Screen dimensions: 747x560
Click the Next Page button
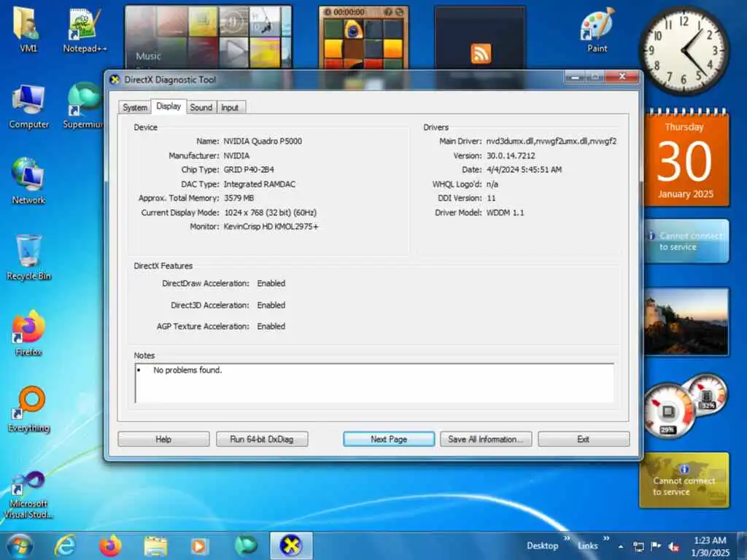[x=389, y=439]
